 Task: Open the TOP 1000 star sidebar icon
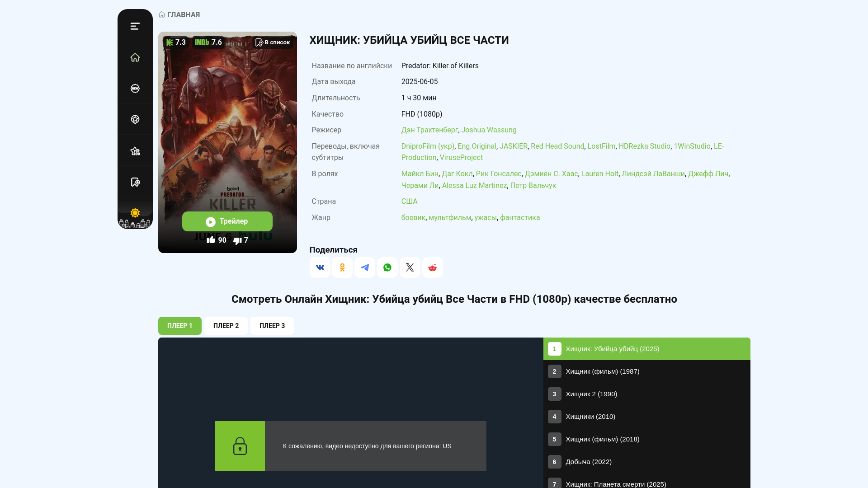[135, 151]
